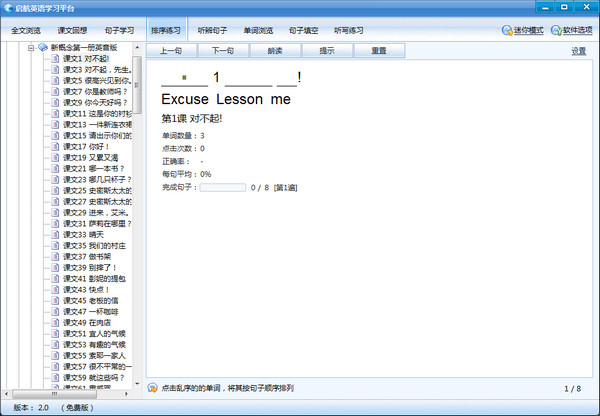Viewport: 600px width, 416px height.
Task: Select lesson 课文35 我们的村庄
Action: click(94, 246)
